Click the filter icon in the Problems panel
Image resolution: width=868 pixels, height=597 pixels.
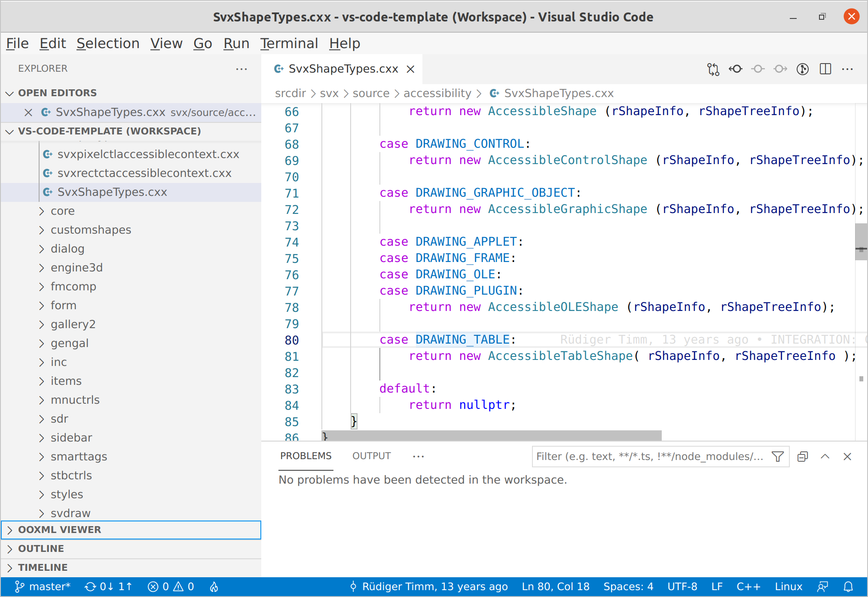(x=777, y=456)
